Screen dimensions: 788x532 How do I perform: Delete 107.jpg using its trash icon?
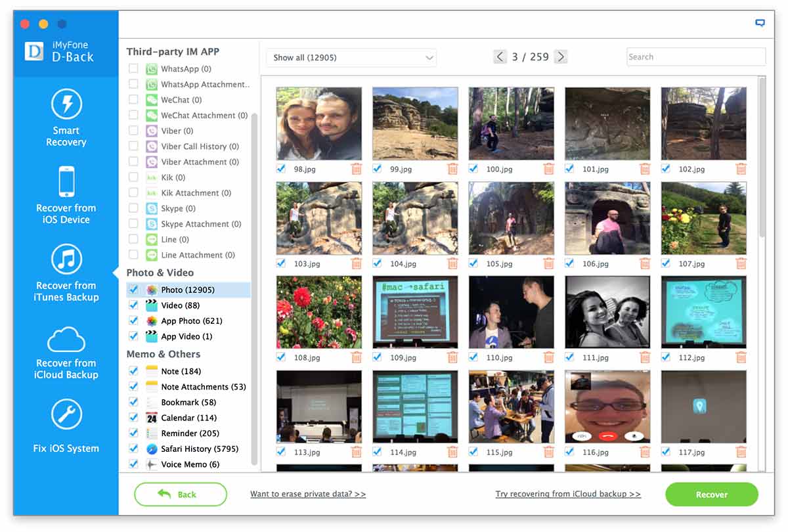[741, 263]
